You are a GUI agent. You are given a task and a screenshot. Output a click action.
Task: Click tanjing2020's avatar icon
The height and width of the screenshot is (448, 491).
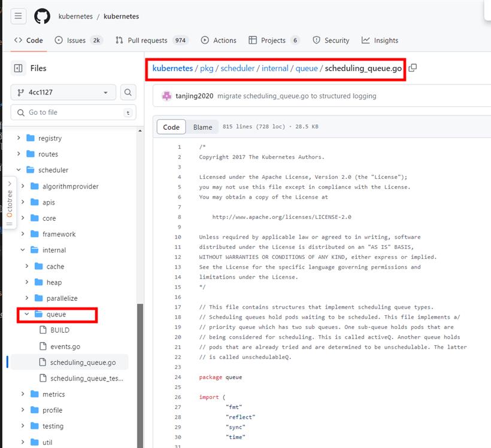(166, 96)
